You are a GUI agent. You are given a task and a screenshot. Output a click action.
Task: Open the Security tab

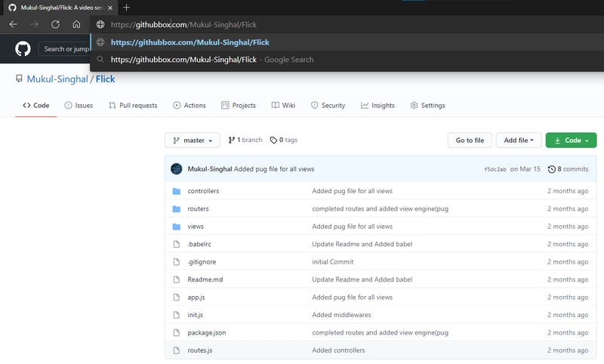pos(328,105)
